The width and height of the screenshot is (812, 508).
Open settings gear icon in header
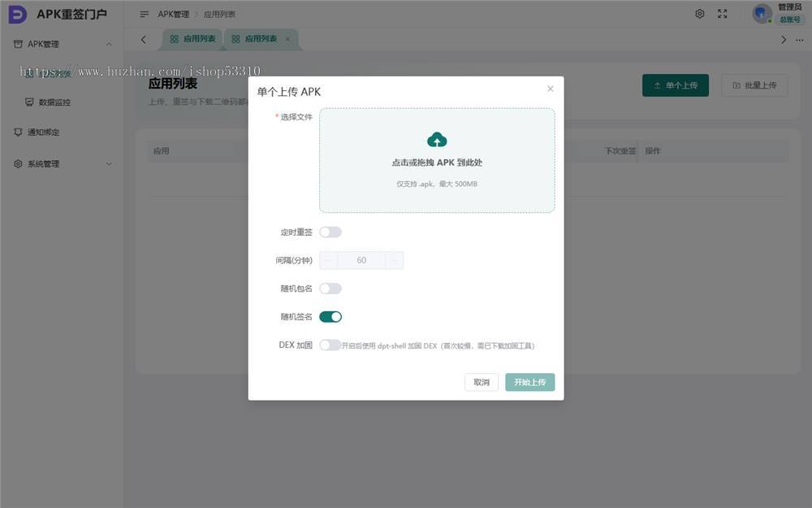tap(700, 14)
